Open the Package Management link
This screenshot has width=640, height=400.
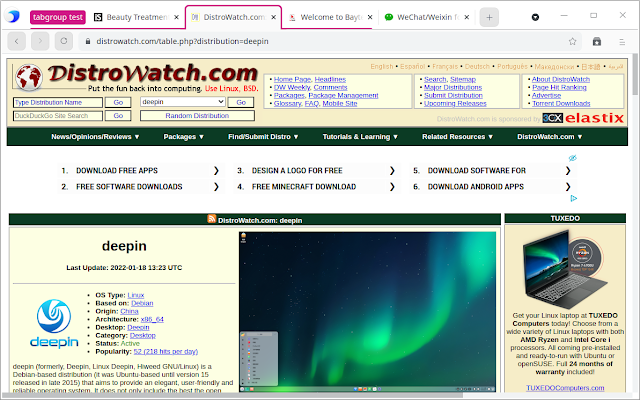[343, 96]
